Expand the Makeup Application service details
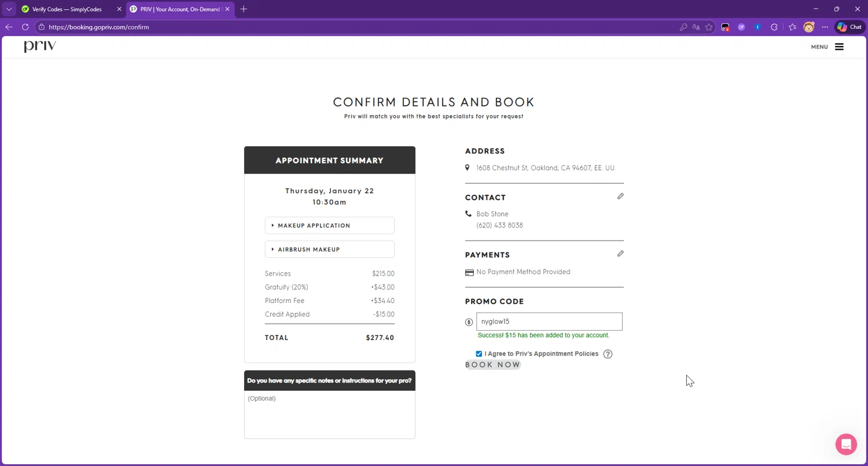This screenshot has height=466, width=868. point(329,225)
